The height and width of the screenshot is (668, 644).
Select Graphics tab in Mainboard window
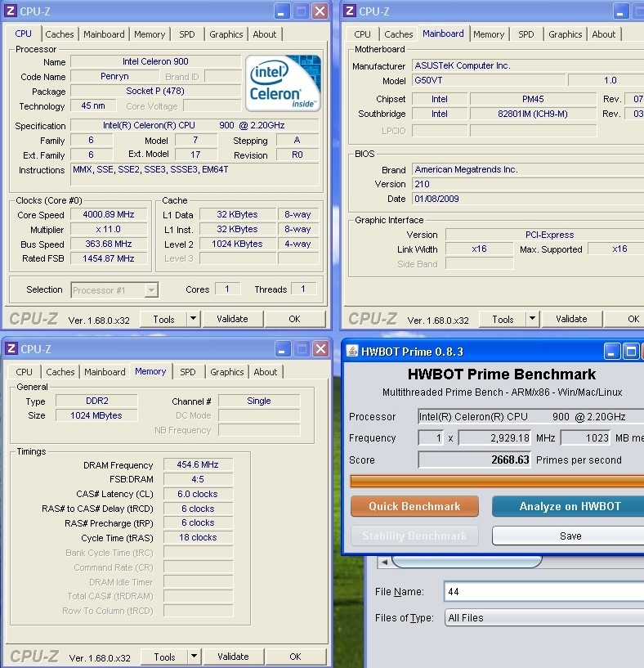tap(566, 34)
